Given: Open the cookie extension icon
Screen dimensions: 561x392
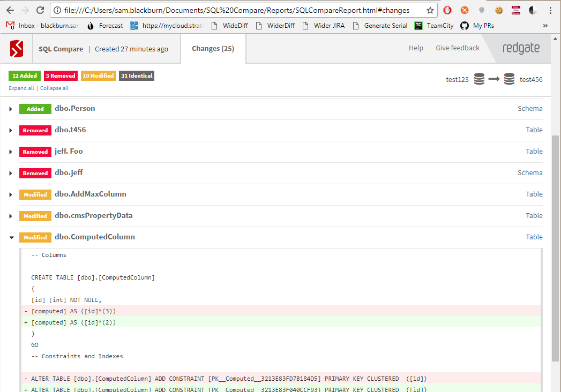Looking at the screenshot, I should 499,10.
